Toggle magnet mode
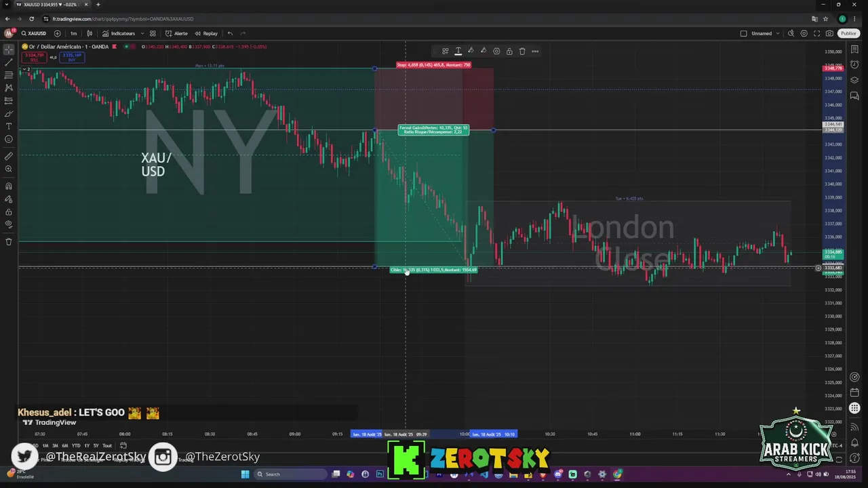 click(9, 186)
